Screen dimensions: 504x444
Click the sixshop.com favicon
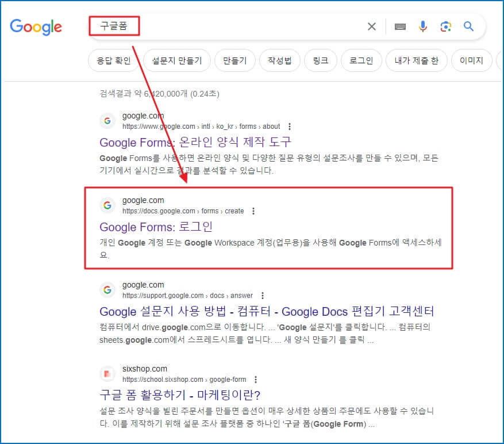click(107, 373)
